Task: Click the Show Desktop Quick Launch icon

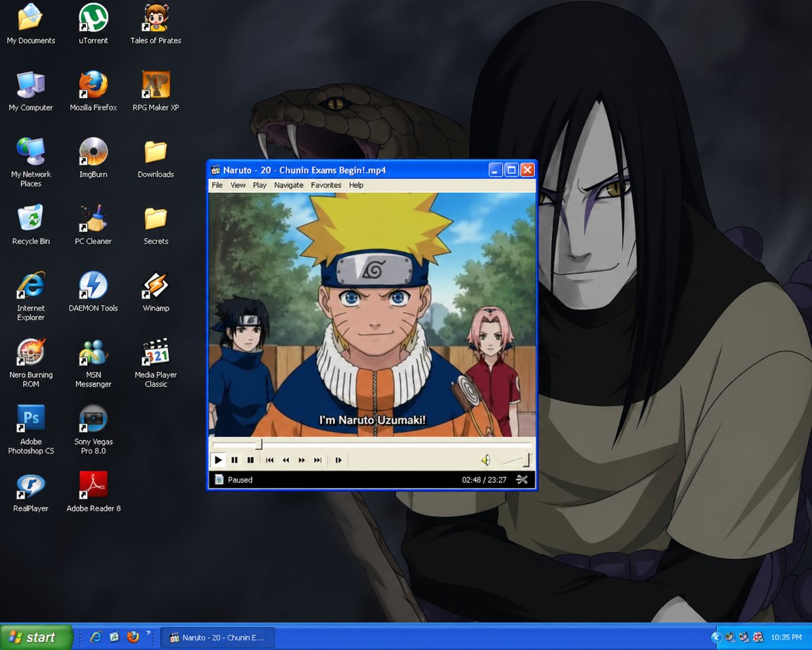Action: click(x=114, y=637)
